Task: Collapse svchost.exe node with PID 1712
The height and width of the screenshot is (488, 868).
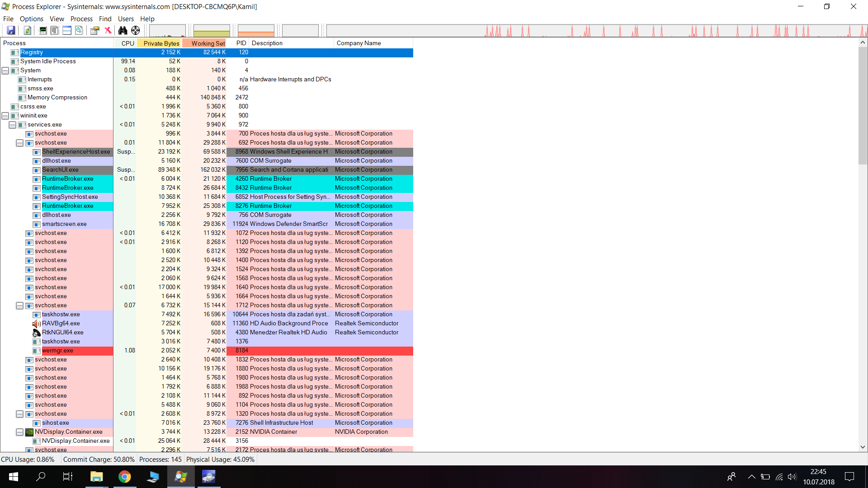Action: (20, 305)
